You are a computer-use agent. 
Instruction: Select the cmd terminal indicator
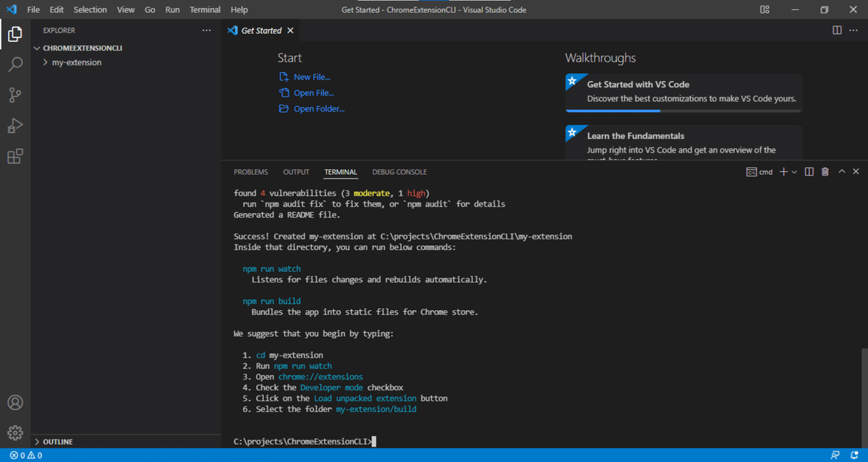tap(759, 172)
